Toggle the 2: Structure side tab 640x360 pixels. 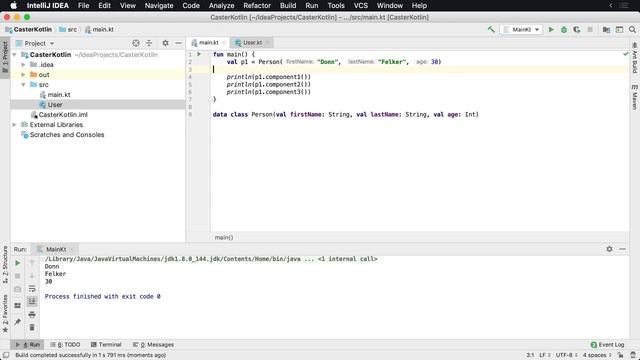[5, 264]
